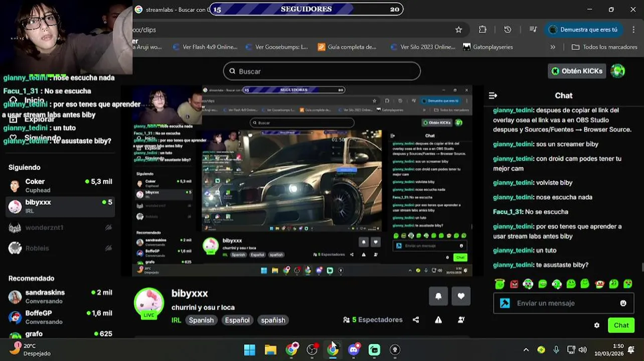Open File Explorer from the taskbar

[x=270, y=349]
